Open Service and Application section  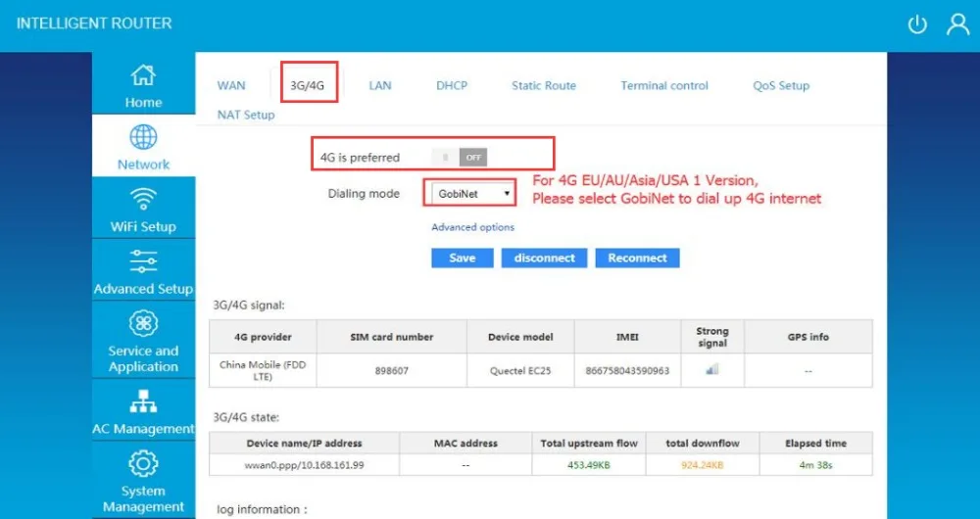tap(143, 342)
